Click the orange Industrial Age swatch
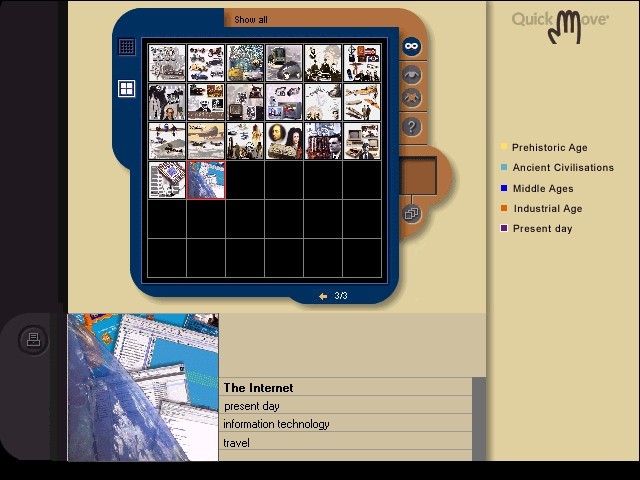 [504, 208]
